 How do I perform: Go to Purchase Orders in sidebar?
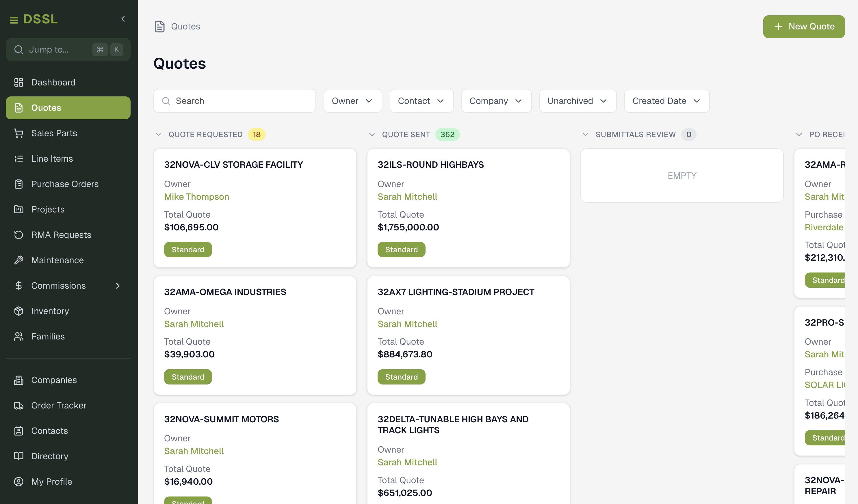point(65,184)
